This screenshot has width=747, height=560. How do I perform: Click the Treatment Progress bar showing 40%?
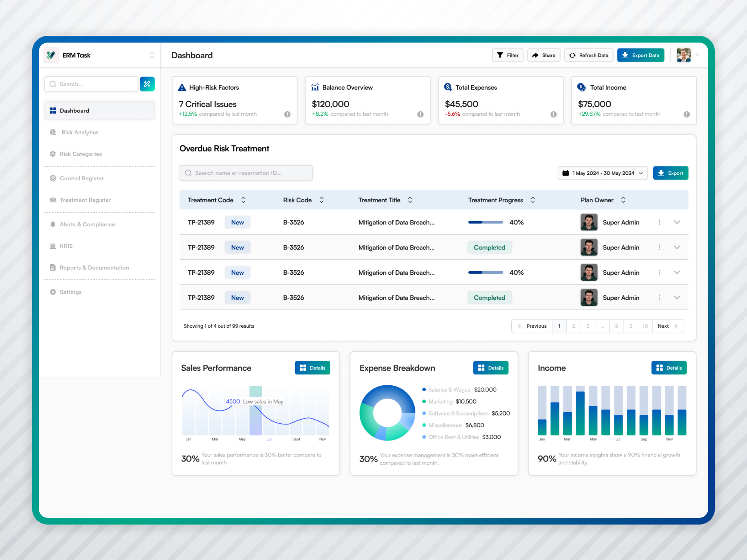485,222
